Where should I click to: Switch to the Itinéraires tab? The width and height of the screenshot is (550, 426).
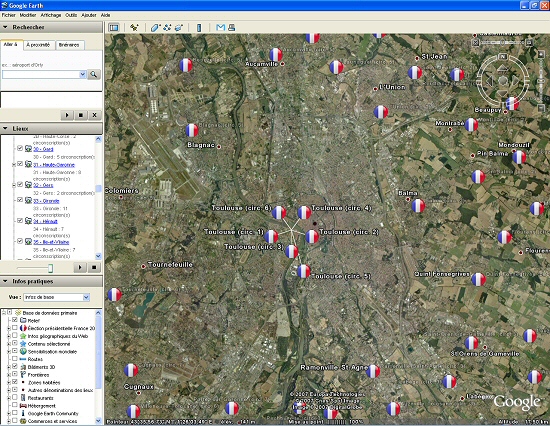coord(69,45)
